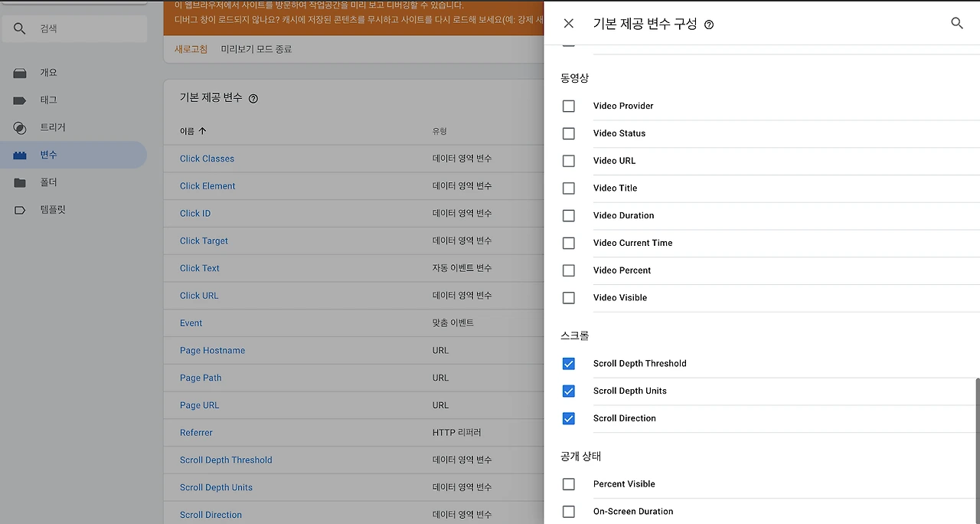
Task: Open the Page Path variable
Action: (201, 378)
